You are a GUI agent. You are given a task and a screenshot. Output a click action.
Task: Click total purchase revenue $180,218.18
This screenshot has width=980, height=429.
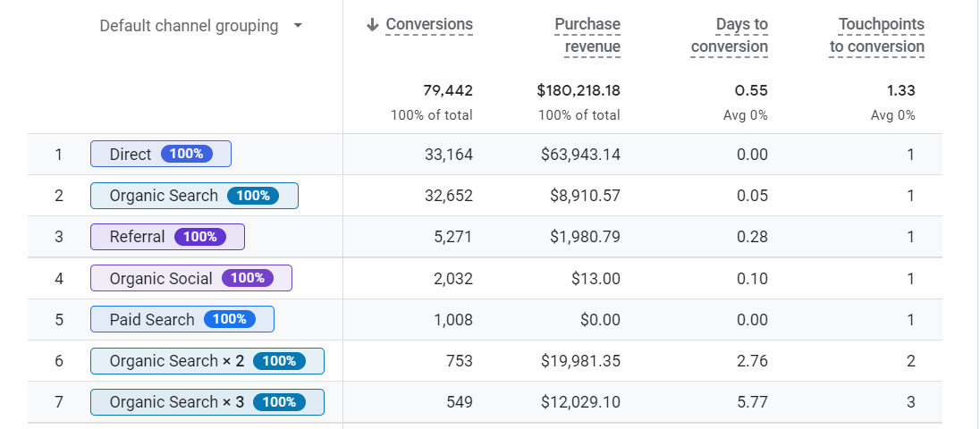[x=579, y=90]
